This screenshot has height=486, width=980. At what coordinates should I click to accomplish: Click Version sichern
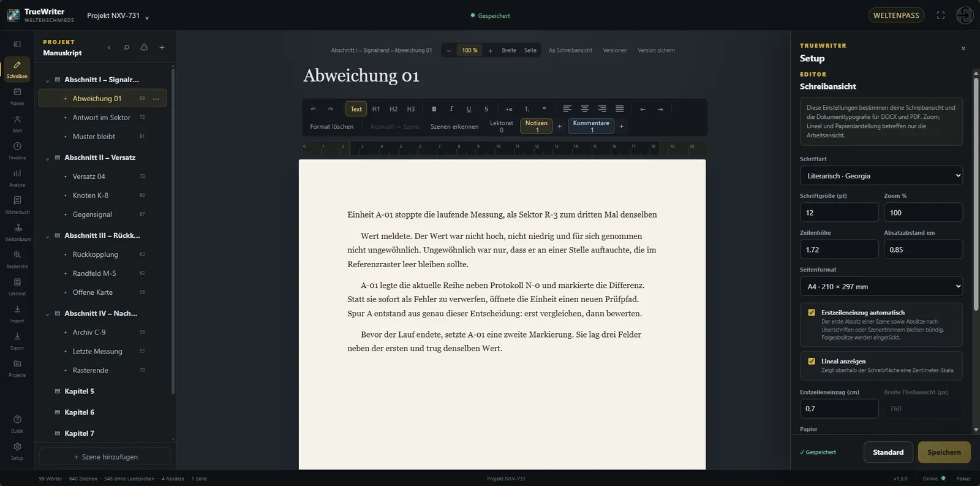(656, 50)
